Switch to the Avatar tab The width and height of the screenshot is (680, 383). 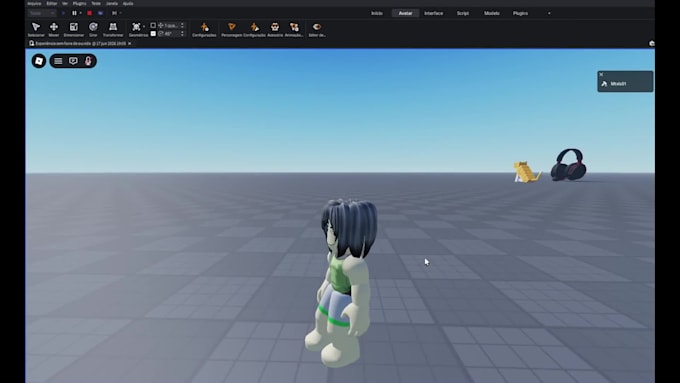[405, 13]
